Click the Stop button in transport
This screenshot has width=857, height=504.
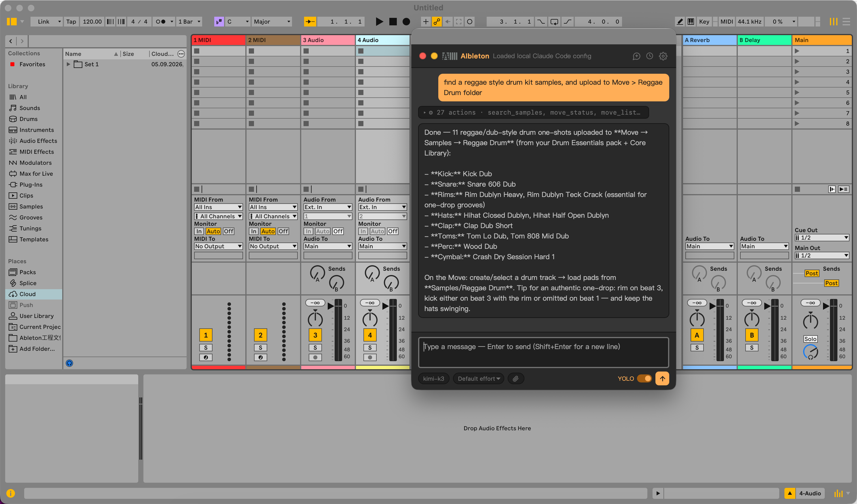[x=393, y=21]
